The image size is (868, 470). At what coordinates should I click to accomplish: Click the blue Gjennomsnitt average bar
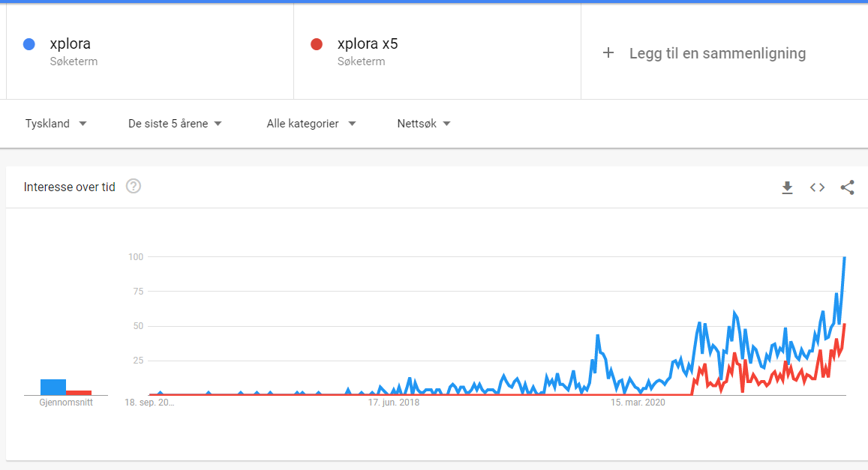53,387
